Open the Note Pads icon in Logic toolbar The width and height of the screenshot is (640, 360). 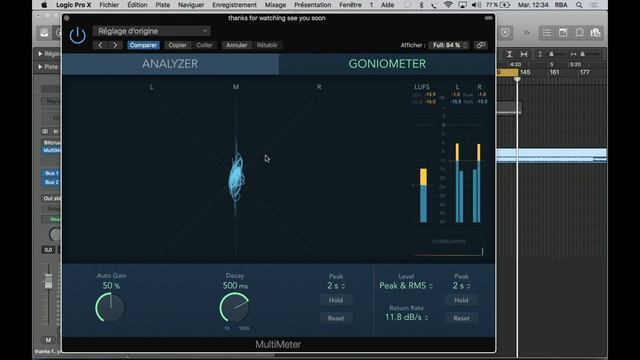[563, 33]
